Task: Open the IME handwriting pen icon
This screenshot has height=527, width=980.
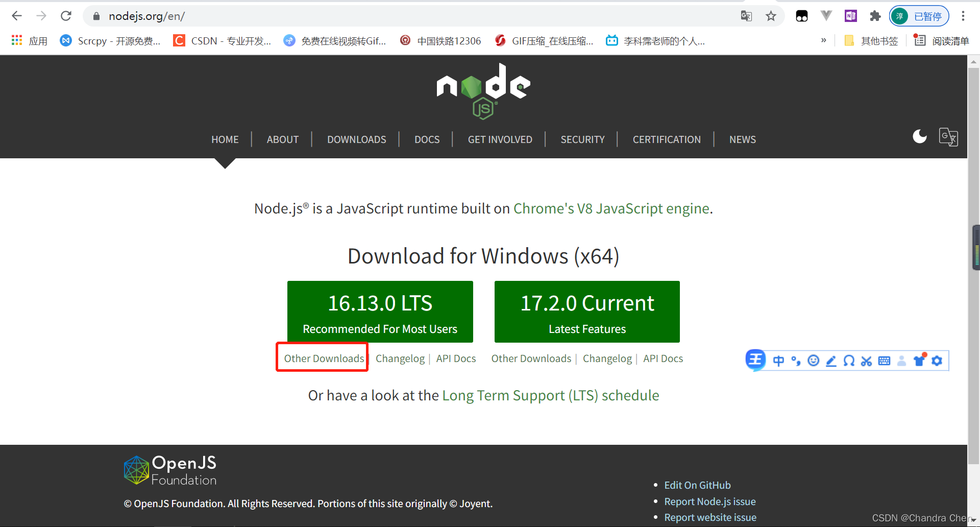Action: click(x=831, y=361)
